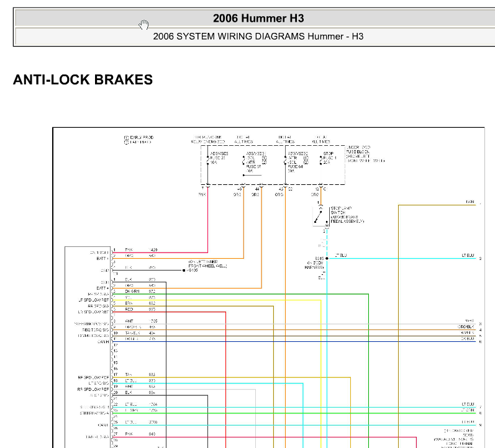495x448 pixels.
Task: Click the '2006 Hummer H3' title bar
Action: click(258, 18)
